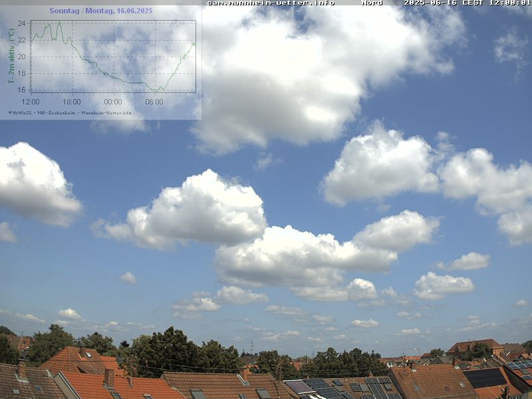Screen dimensions: 532x399
Task: Click the 12:00 tick on the temperature chart
Action: tap(31, 102)
